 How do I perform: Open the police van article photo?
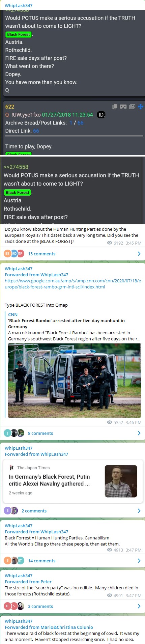click(x=75, y=381)
